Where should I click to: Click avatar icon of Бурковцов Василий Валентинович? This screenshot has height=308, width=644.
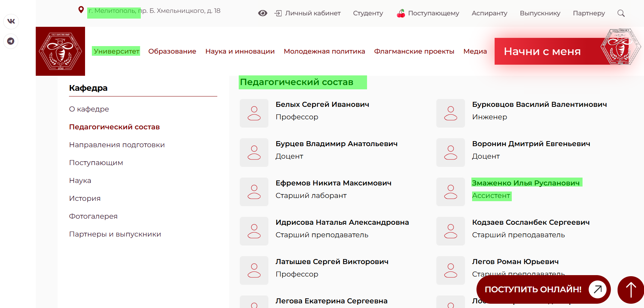[x=451, y=113]
